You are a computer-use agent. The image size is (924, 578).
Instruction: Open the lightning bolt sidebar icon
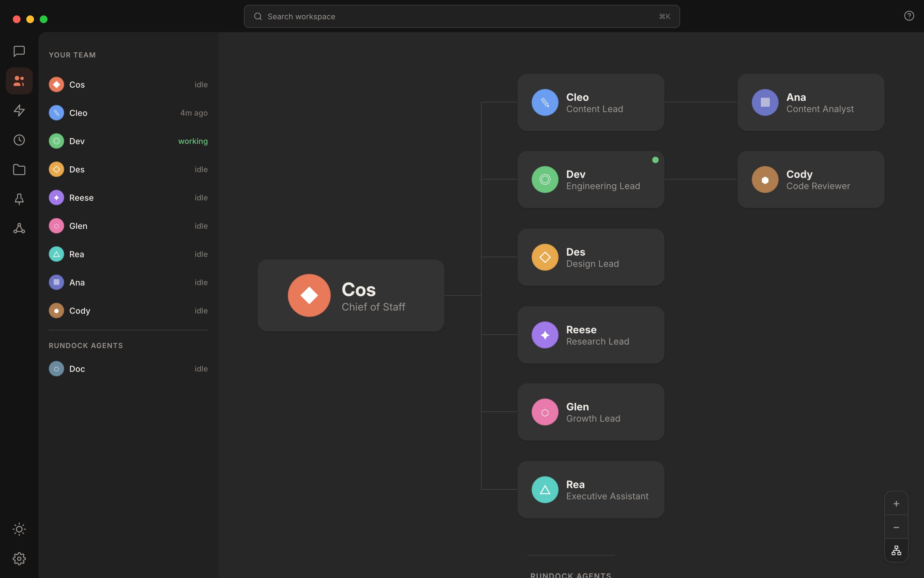[19, 110]
